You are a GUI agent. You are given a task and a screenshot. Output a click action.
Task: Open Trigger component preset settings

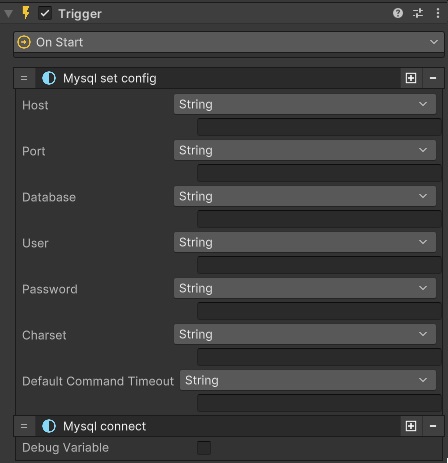pos(418,13)
